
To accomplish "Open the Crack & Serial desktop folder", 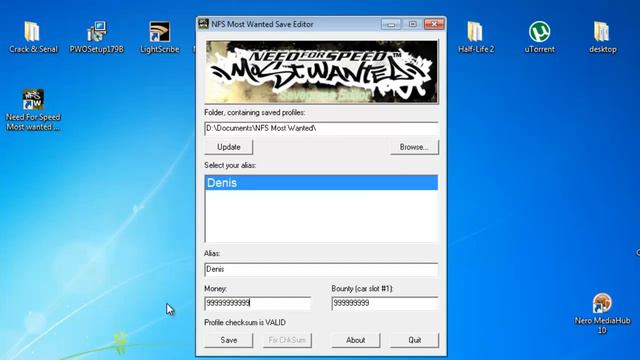I will [33, 38].
